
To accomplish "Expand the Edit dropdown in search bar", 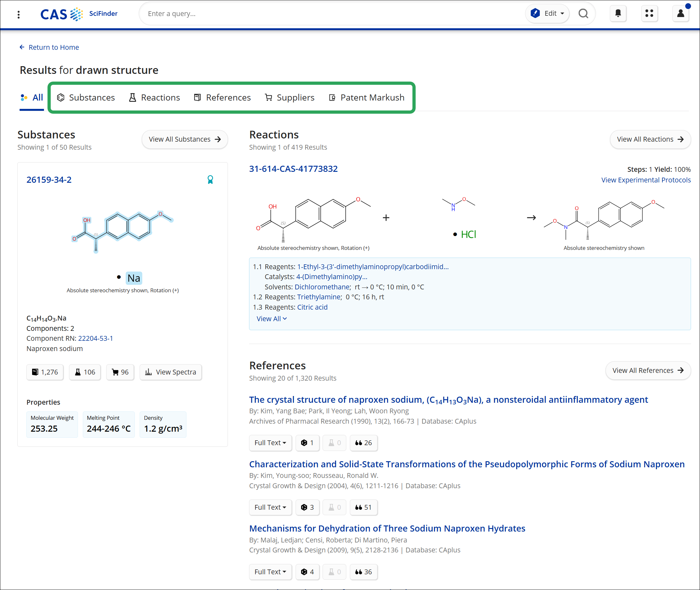I will (548, 13).
